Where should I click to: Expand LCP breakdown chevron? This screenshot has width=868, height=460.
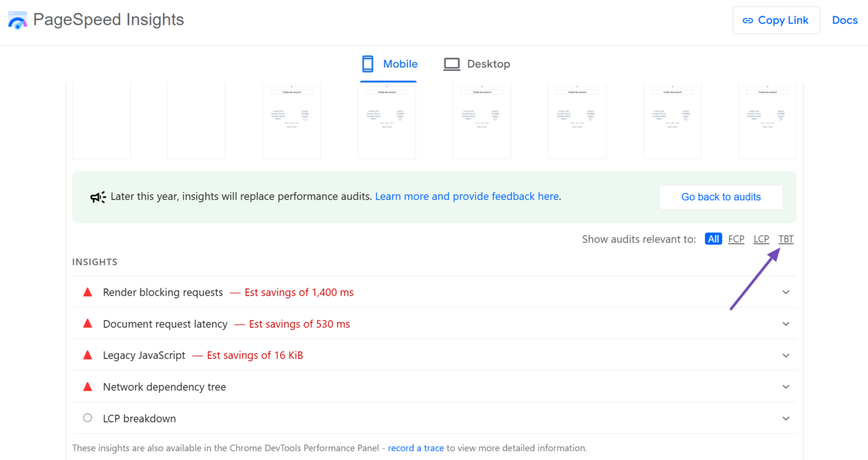click(x=786, y=418)
